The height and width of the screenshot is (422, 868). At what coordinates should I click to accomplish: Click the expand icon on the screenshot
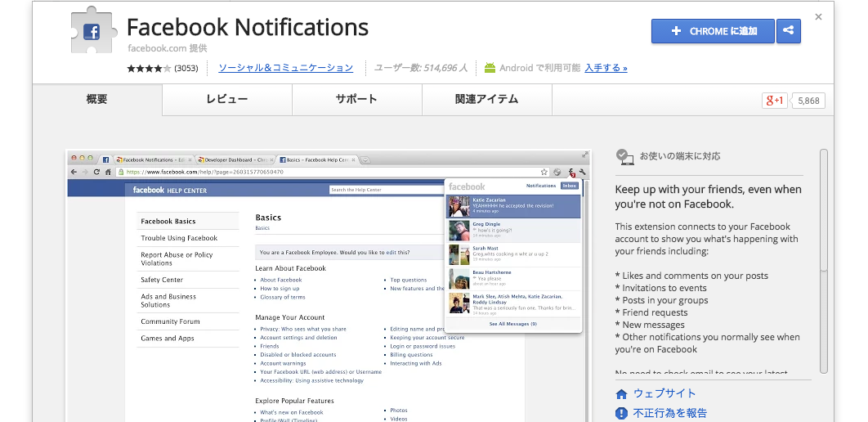point(585,155)
